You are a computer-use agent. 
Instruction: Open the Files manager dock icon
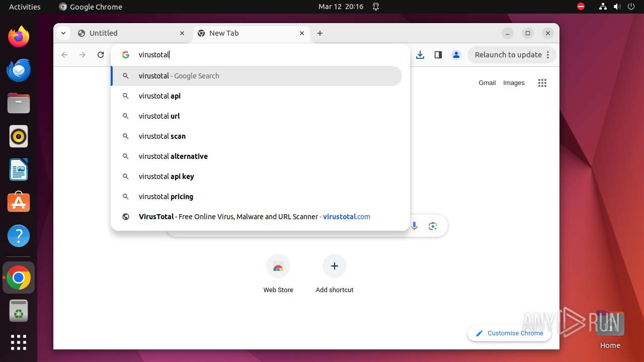click(19, 104)
